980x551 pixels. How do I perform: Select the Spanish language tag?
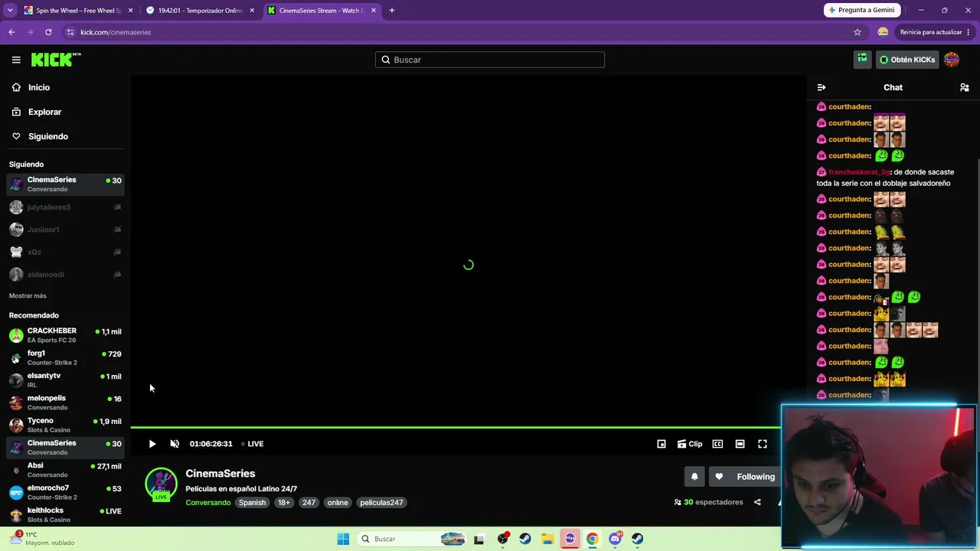252,503
